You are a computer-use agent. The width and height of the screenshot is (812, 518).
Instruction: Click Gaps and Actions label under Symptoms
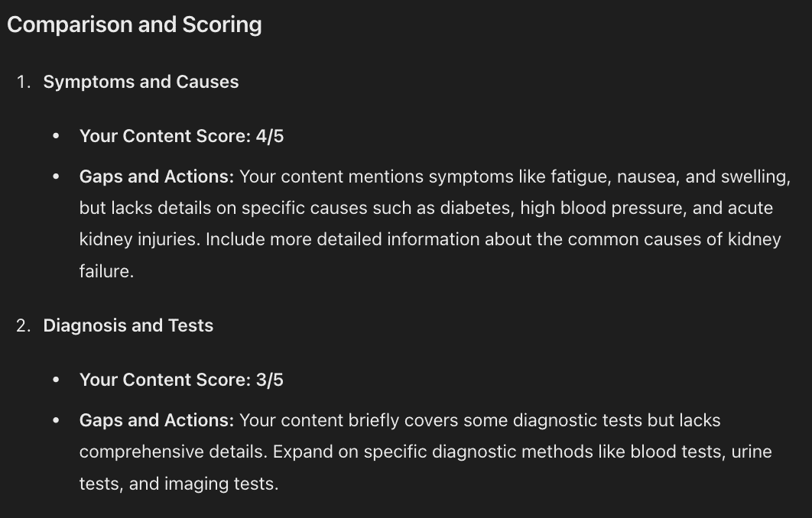point(157,177)
